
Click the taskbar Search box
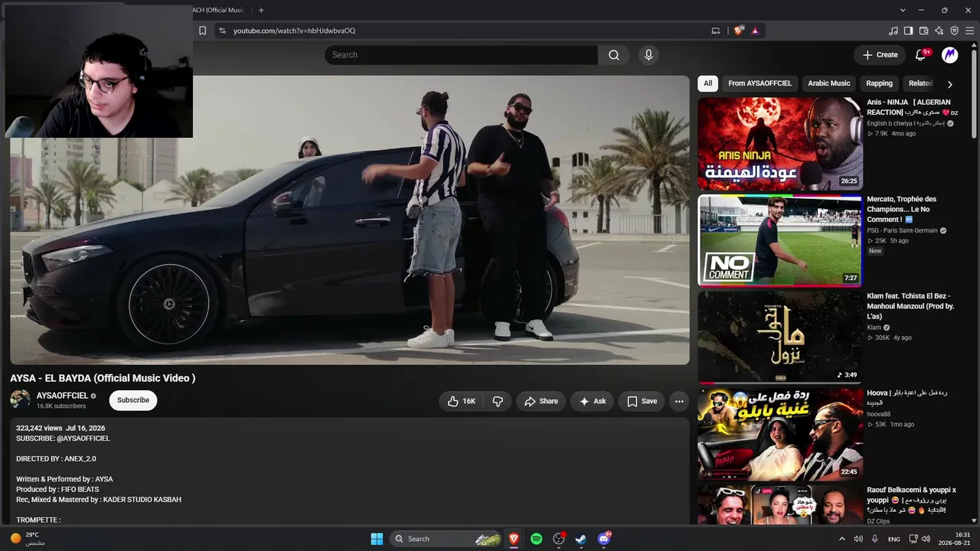click(x=446, y=539)
